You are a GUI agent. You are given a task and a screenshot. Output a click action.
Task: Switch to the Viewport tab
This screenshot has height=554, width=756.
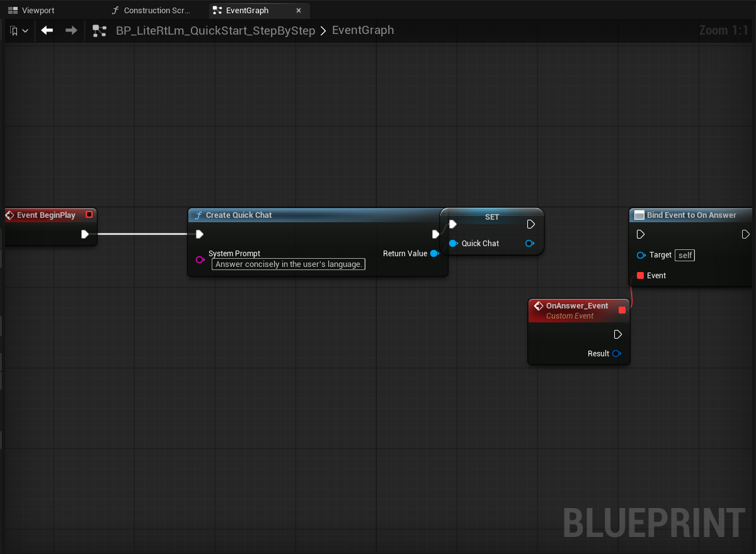click(31, 11)
